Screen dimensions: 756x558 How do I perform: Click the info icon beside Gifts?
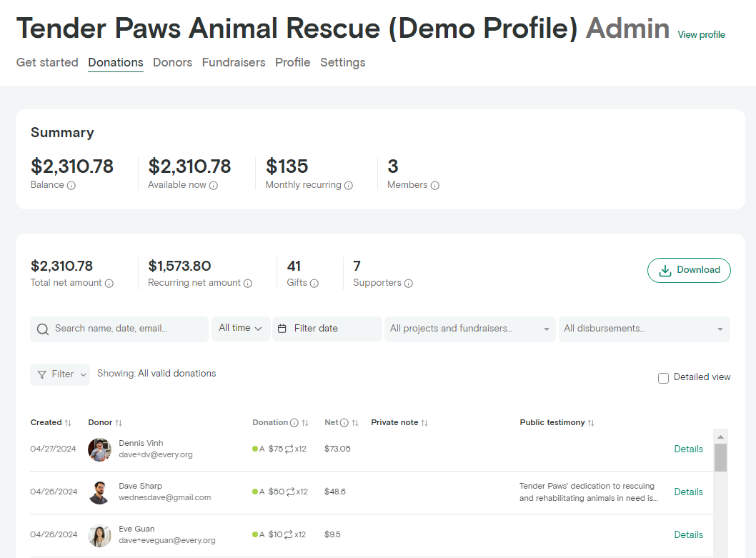pos(314,283)
